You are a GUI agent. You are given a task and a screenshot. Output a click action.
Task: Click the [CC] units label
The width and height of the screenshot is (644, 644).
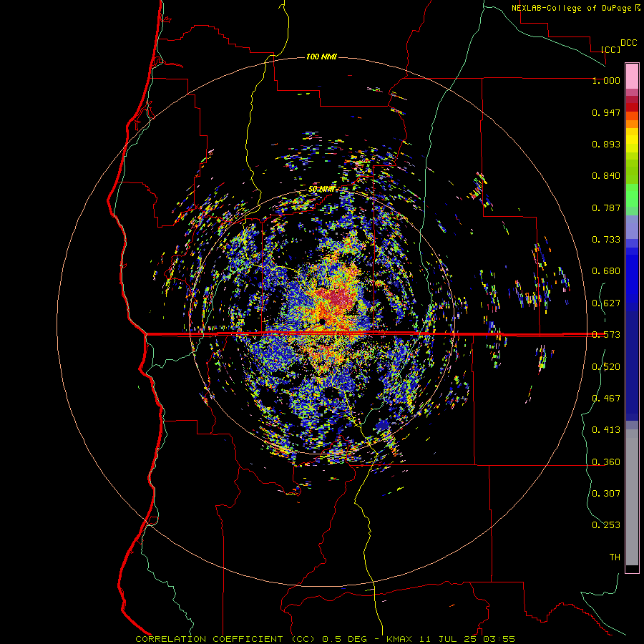click(x=610, y=49)
